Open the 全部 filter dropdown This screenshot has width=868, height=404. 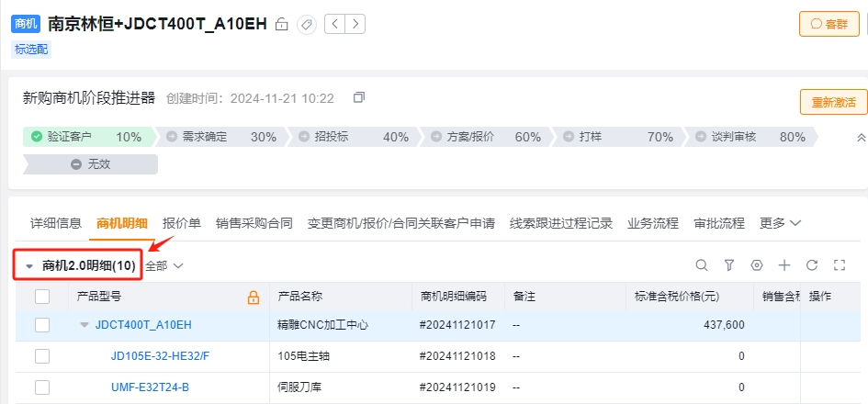click(x=163, y=265)
